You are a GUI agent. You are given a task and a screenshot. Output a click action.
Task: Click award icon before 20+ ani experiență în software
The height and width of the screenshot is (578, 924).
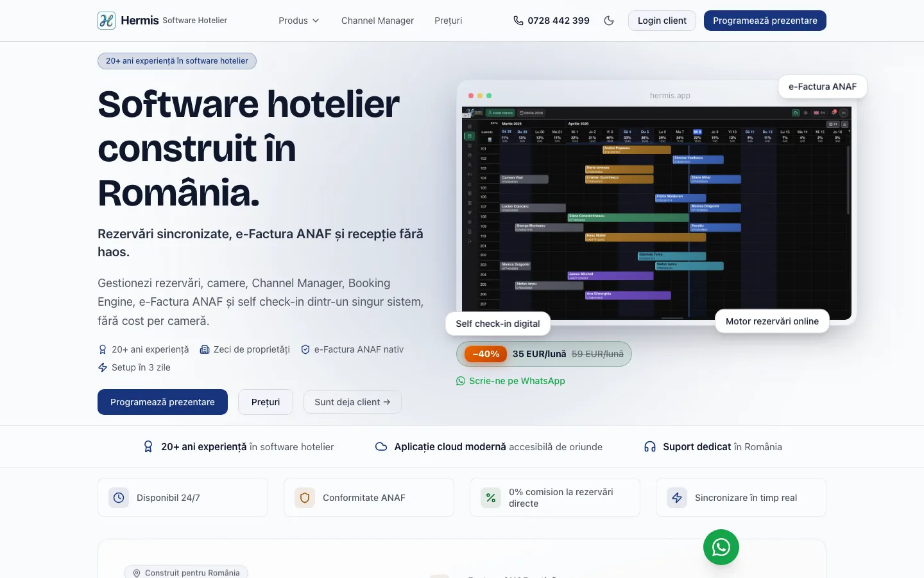click(148, 446)
